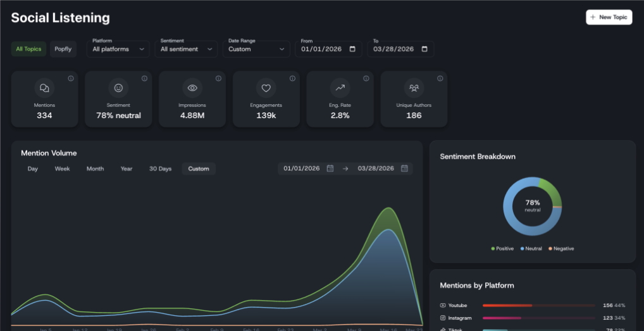Toggle the Positive legend item
The width and height of the screenshot is (644, 331).
point(502,248)
